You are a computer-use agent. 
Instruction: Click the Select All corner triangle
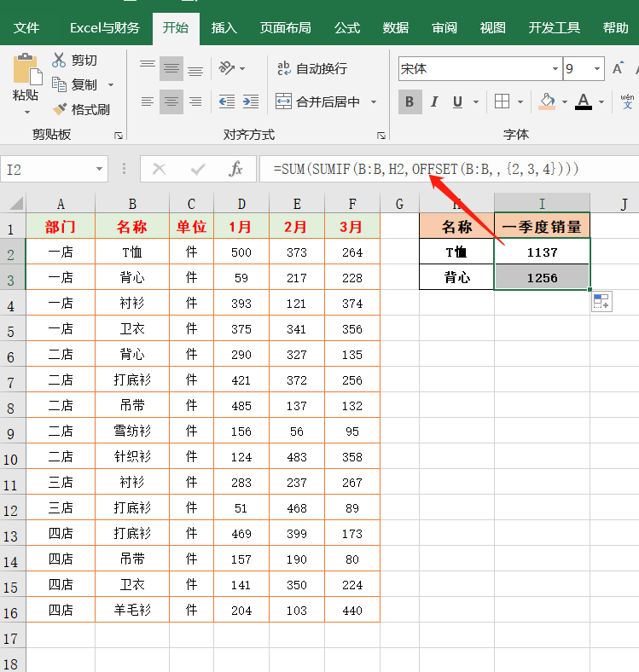(16, 203)
